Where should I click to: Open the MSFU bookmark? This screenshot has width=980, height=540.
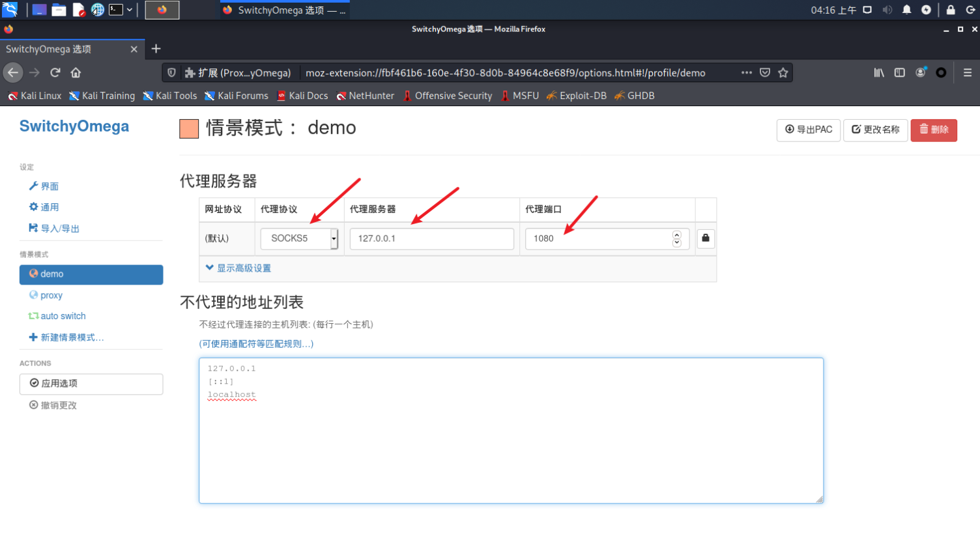[x=519, y=96]
